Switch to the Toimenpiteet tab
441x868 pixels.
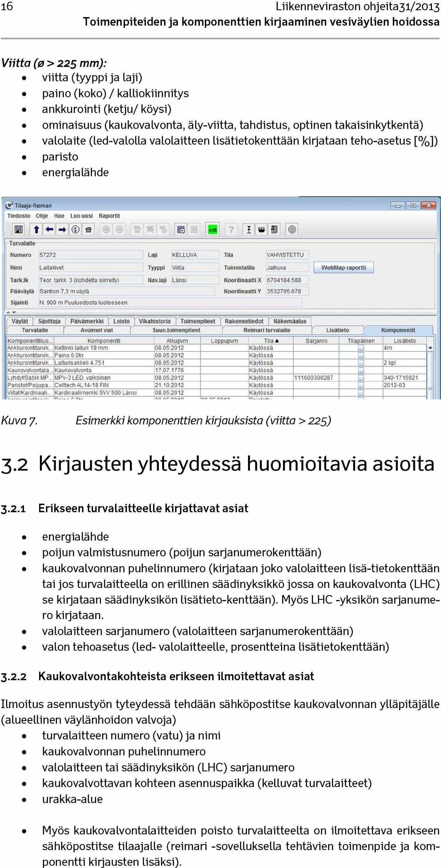click(x=198, y=321)
